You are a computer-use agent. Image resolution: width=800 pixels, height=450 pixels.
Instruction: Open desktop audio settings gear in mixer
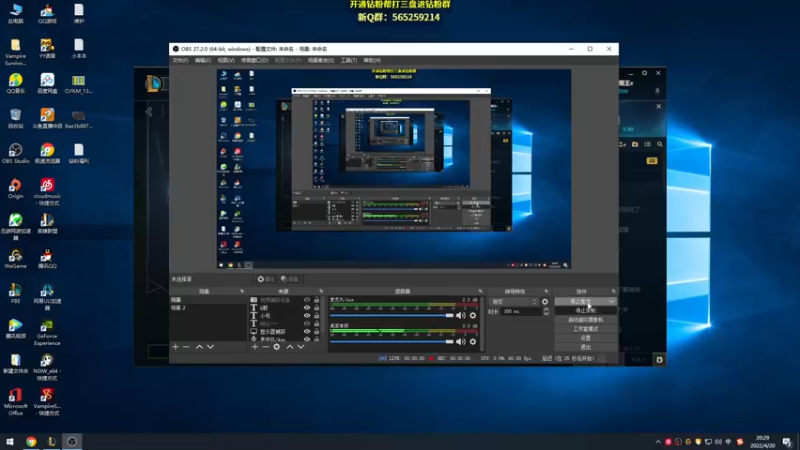[473, 341]
